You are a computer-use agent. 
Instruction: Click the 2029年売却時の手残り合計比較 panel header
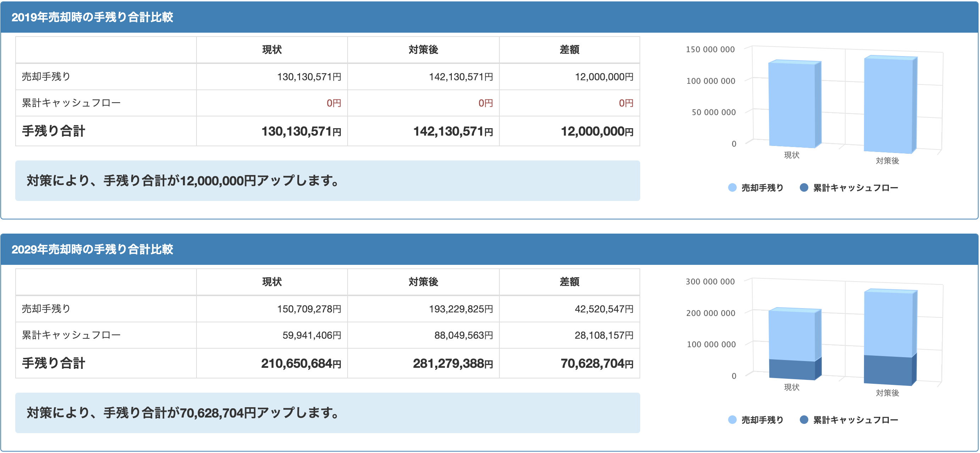(x=92, y=249)
